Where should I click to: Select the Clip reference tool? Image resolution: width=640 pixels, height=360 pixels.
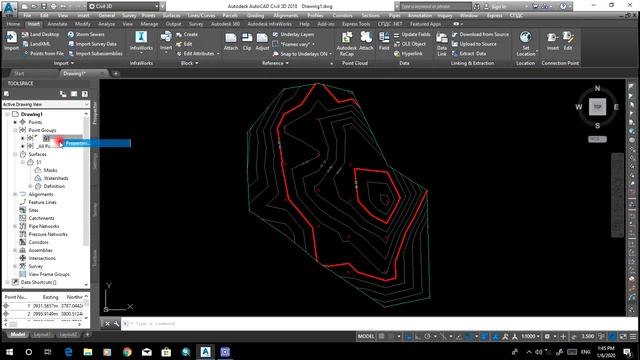click(x=247, y=41)
